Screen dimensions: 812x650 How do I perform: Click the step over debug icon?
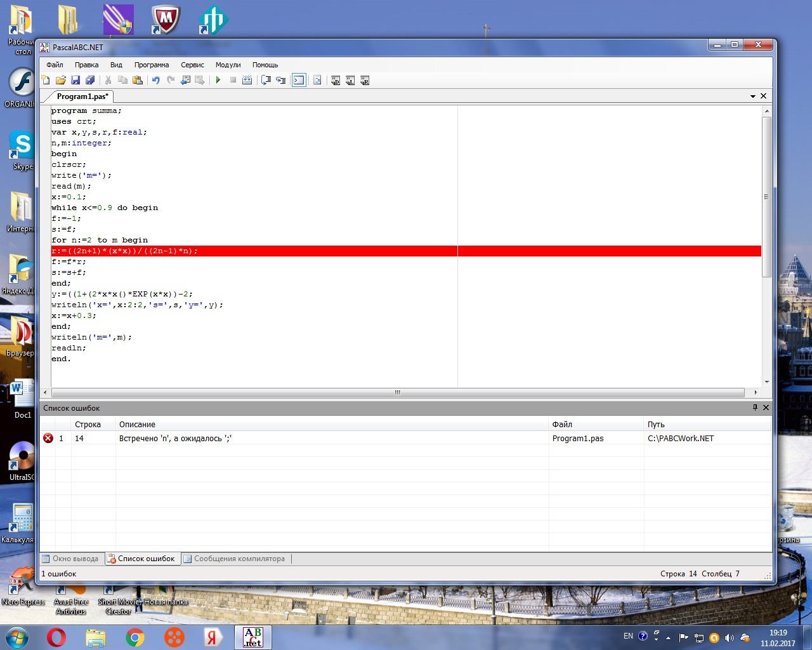tap(266, 80)
